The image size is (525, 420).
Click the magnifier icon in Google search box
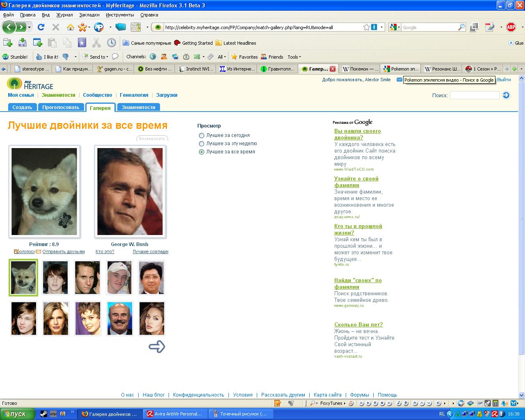461,27
